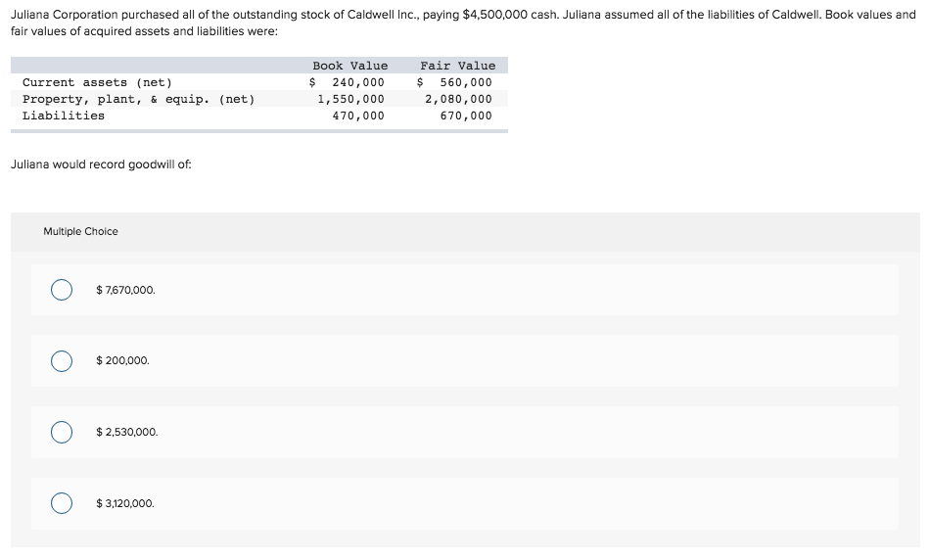Click the '$ 7,670,000.' answer text
Screen dimensions: 929x560
(x=125, y=290)
